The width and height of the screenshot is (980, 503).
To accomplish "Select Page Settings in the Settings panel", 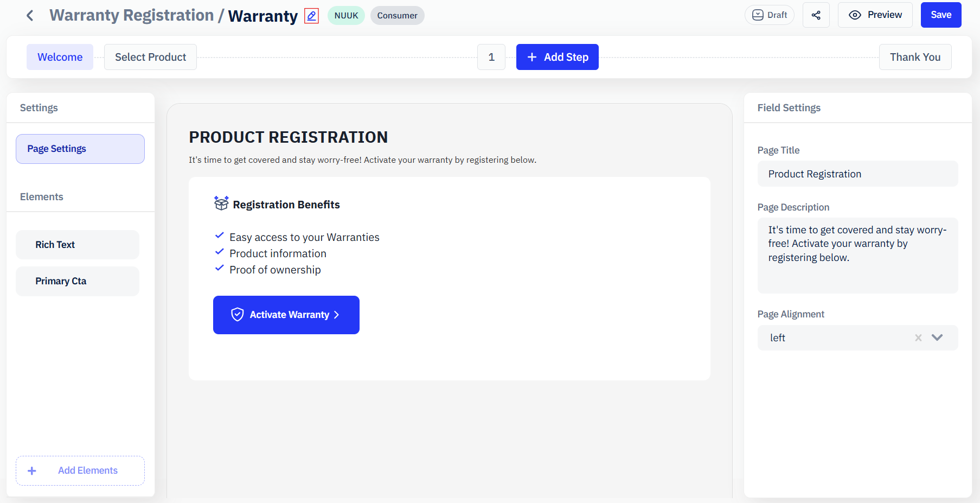I will point(80,149).
